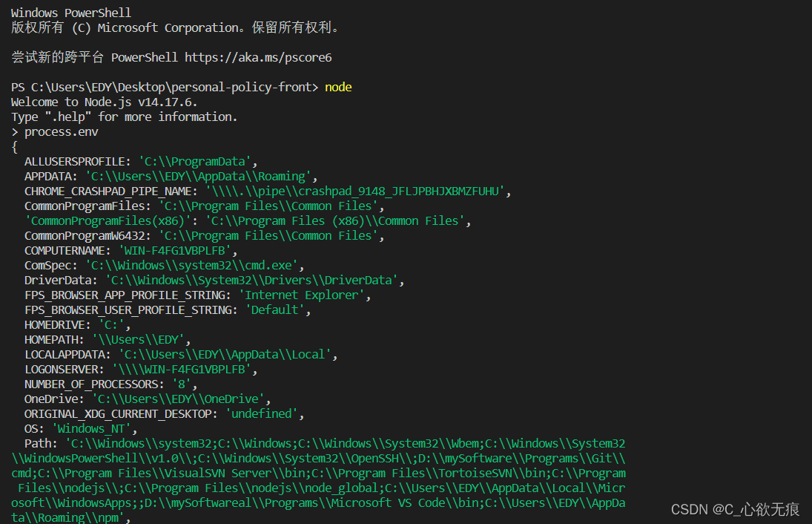Click the 'node' command in the prompt
Image resolution: width=812 pixels, height=524 pixels.
pyautogui.click(x=338, y=87)
